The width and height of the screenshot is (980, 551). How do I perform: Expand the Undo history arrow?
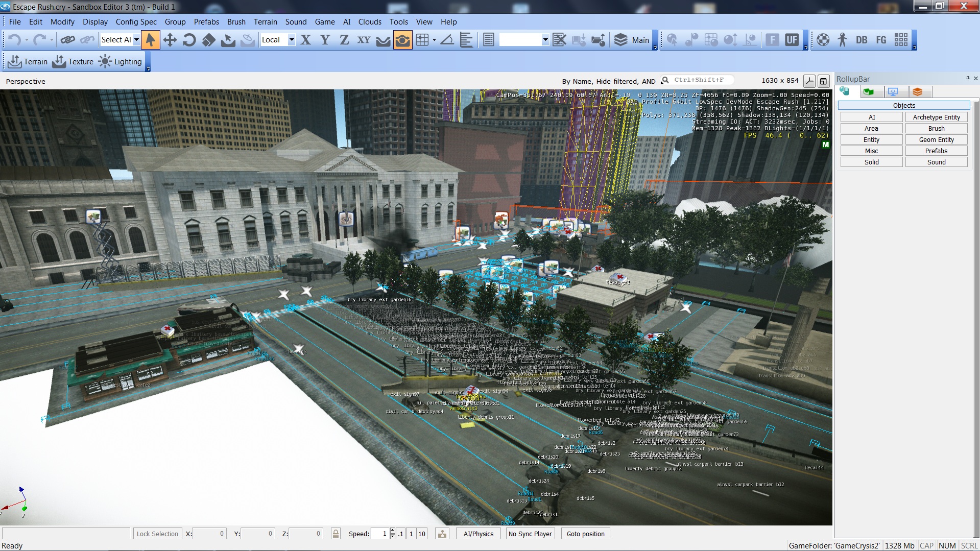(x=27, y=40)
